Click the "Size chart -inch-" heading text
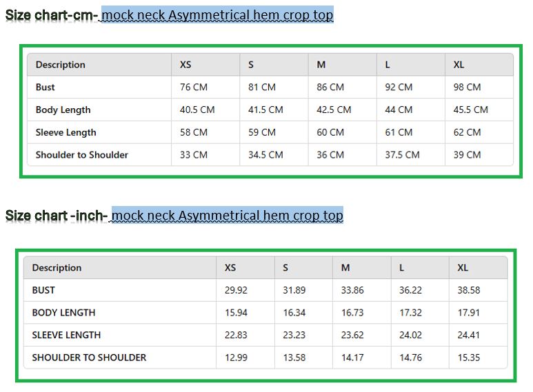Screen dimensions: 533x392 57,216
